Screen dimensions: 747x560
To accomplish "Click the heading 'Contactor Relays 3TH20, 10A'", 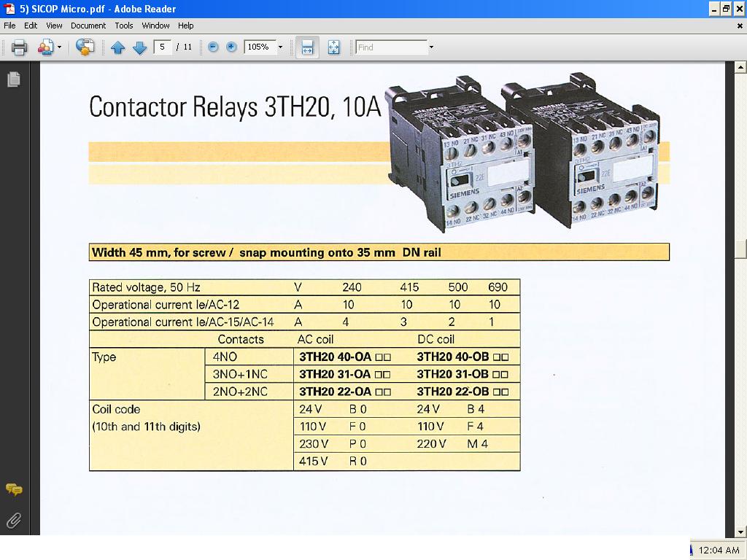I will coord(236,106).
